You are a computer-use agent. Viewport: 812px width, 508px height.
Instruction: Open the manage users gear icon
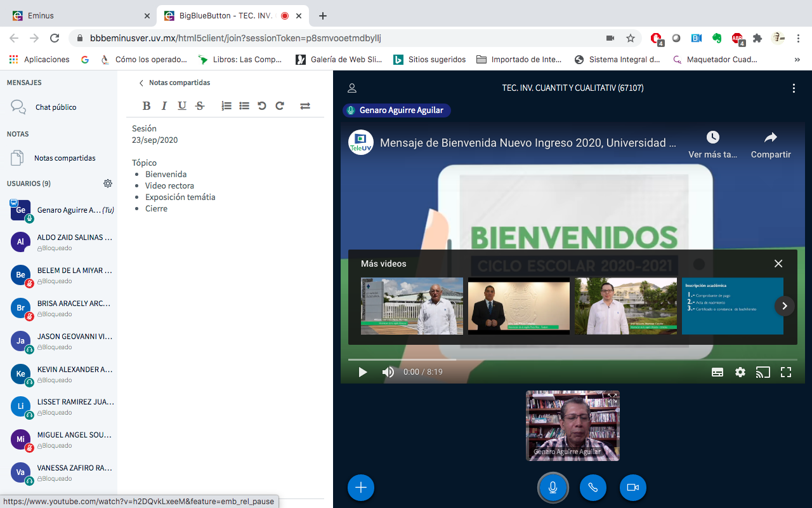pos(108,184)
